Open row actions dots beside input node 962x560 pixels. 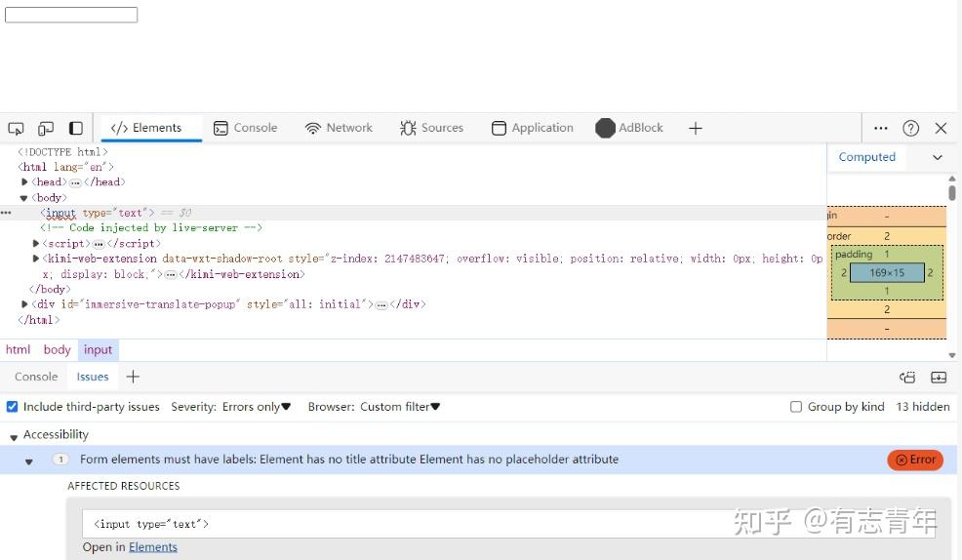pyautogui.click(x=6, y=213)
